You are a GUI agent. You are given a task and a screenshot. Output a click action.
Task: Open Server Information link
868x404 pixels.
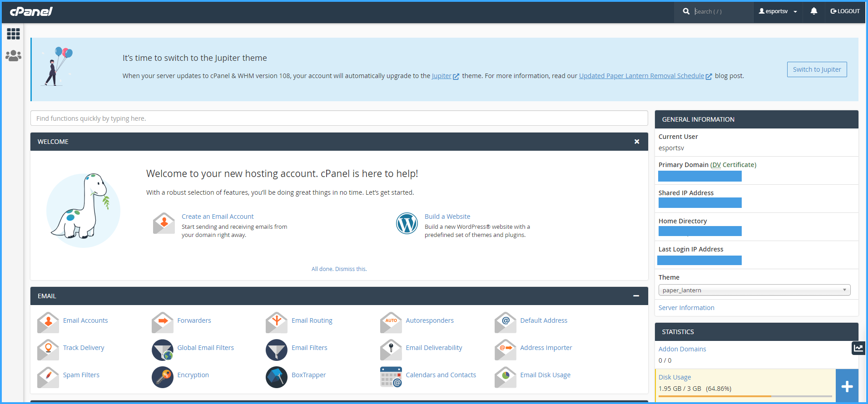[x=686, y=308]
